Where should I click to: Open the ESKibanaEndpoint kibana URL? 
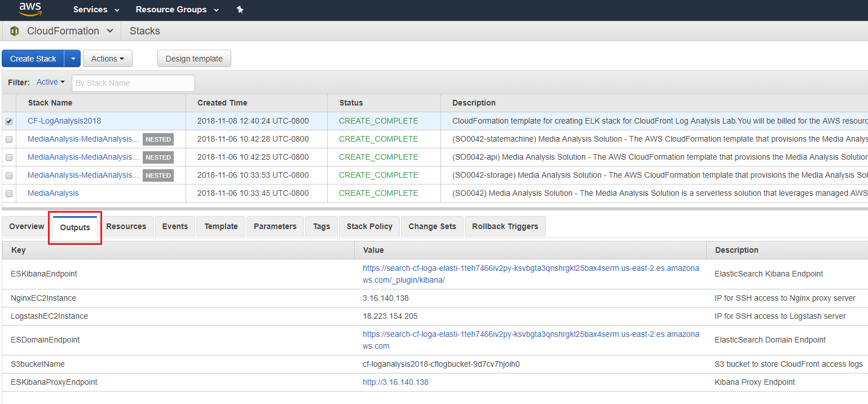[531, 274]
